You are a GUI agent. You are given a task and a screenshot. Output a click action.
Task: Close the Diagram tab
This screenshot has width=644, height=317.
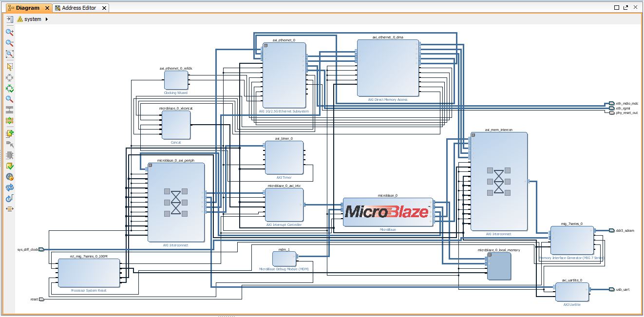[47, 8]
